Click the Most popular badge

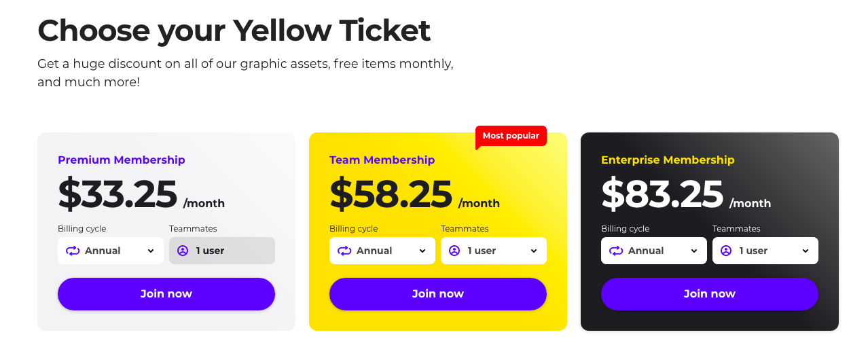(511, 136)
